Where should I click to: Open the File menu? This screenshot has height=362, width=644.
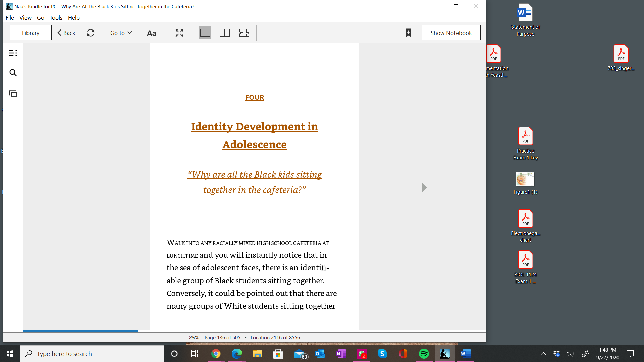click(x=10, y=18)
